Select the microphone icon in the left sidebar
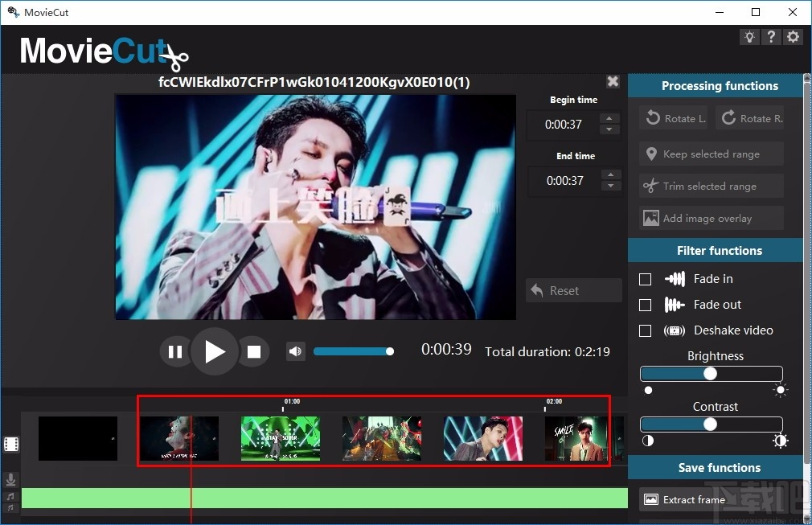The image size is (812, 525). [11, 479]
